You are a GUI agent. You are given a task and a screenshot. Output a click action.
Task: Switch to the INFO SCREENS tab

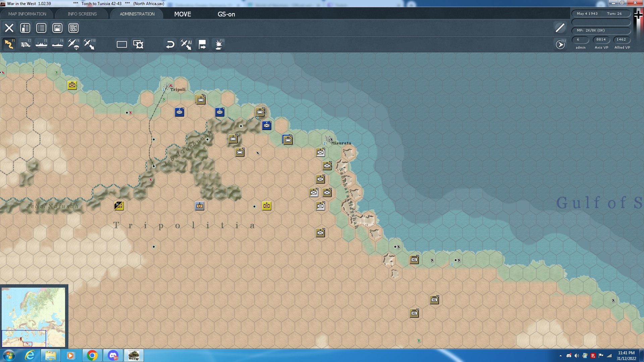coord(82,14)
